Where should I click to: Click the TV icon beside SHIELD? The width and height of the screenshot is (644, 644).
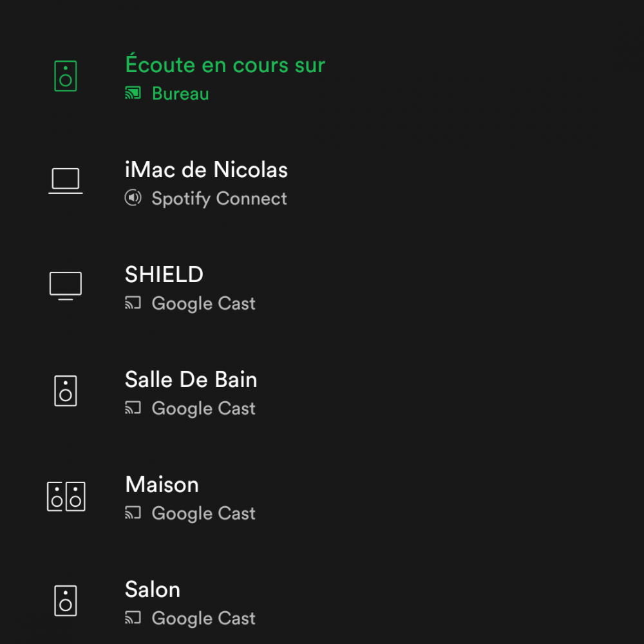(x=66, y=286)
